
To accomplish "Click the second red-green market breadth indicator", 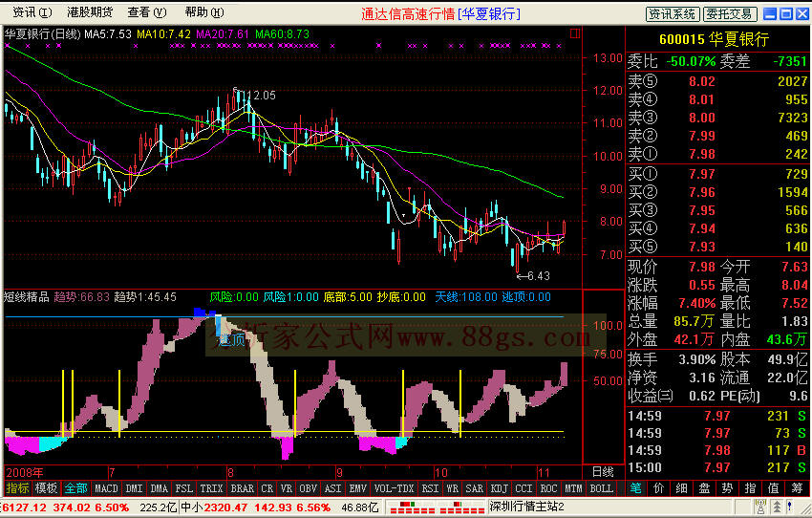I will (x=462, y=507).
